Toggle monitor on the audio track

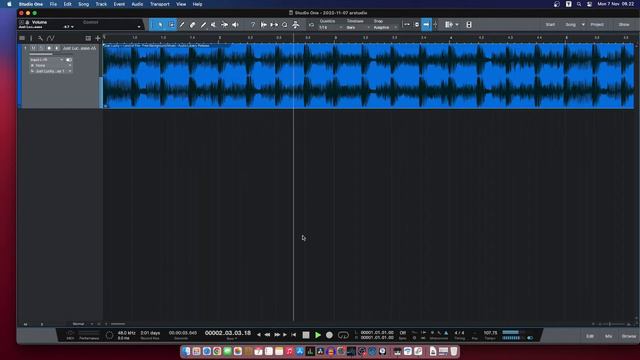57,48
